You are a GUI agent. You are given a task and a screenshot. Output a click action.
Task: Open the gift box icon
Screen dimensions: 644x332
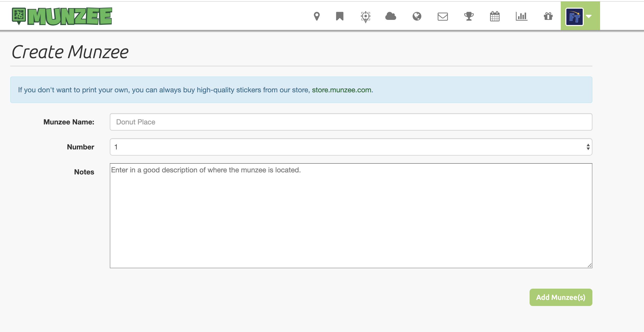[x=548, y=16]
